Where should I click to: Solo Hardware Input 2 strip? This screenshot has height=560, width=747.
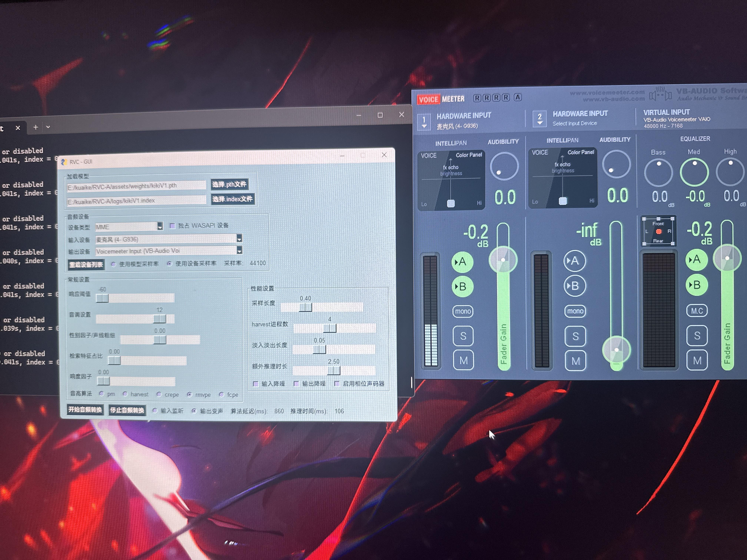coord(575,336)
